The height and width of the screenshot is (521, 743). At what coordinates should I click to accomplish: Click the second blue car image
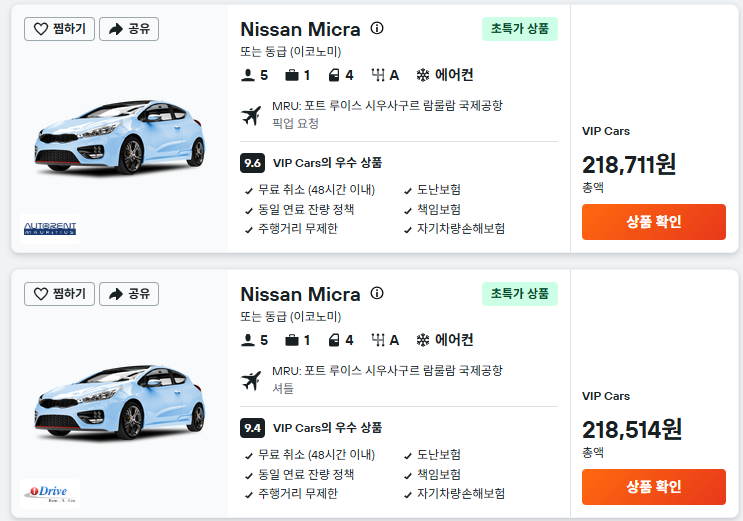pyautogui.click(x=119, y=402)
